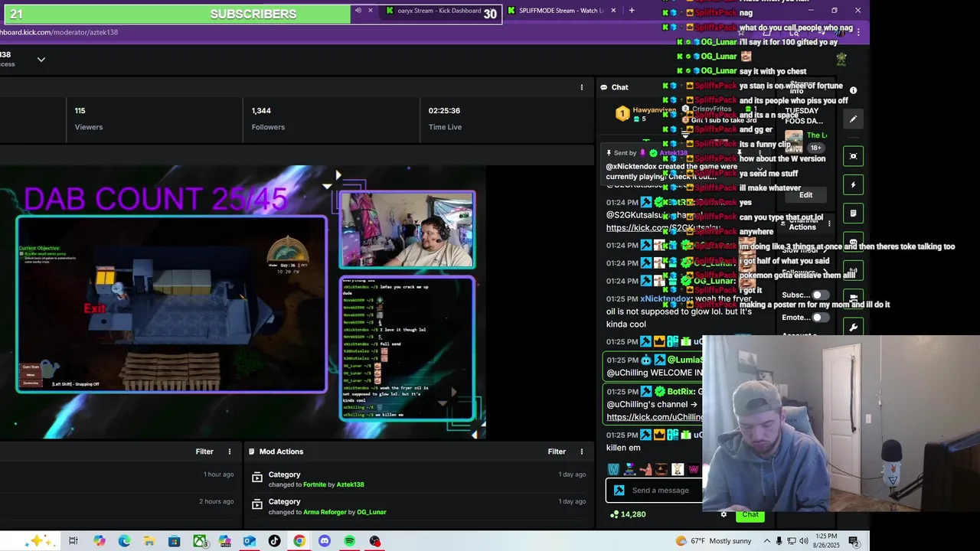
Task: Click the Stream info circle icon
Action: coord(853,90)
